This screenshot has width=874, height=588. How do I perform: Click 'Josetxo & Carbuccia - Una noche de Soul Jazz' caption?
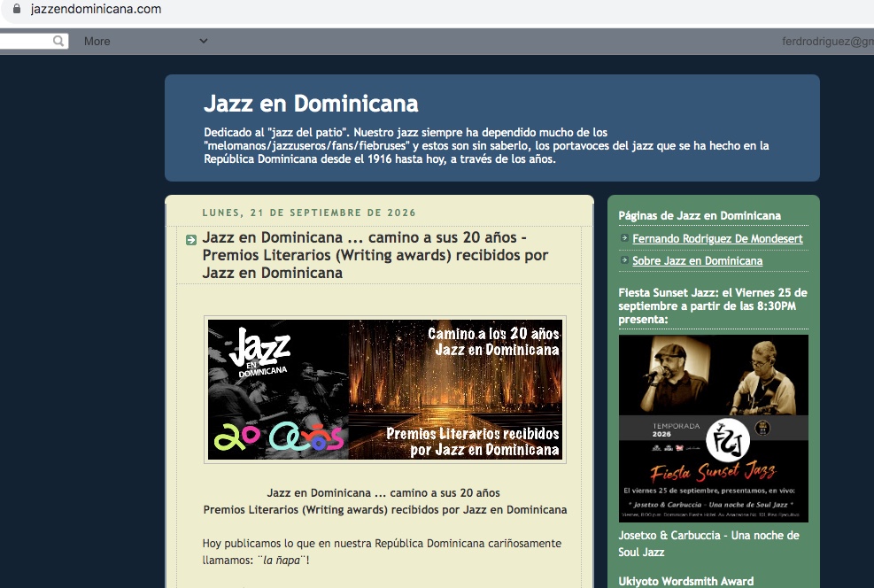click(709, 544)
